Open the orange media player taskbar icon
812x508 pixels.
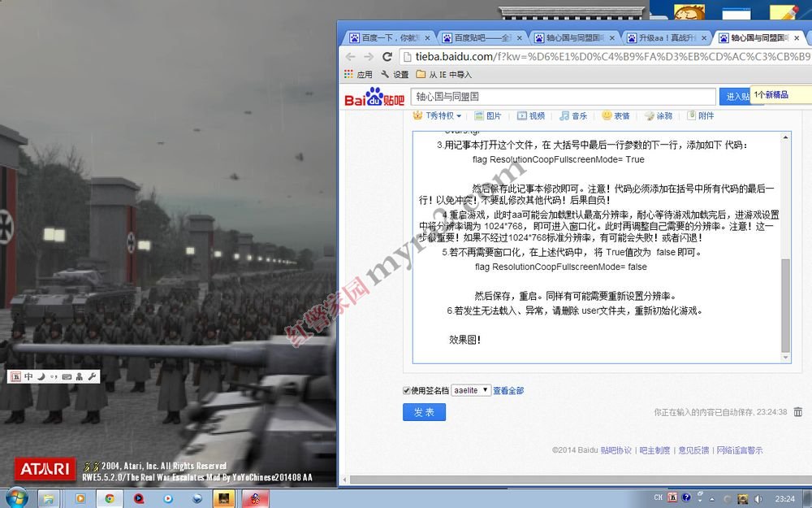pyautogui.click(x=80, y=499)
